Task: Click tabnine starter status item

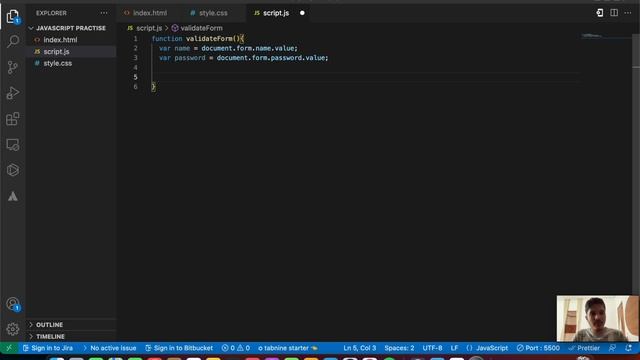Action: 287,348
